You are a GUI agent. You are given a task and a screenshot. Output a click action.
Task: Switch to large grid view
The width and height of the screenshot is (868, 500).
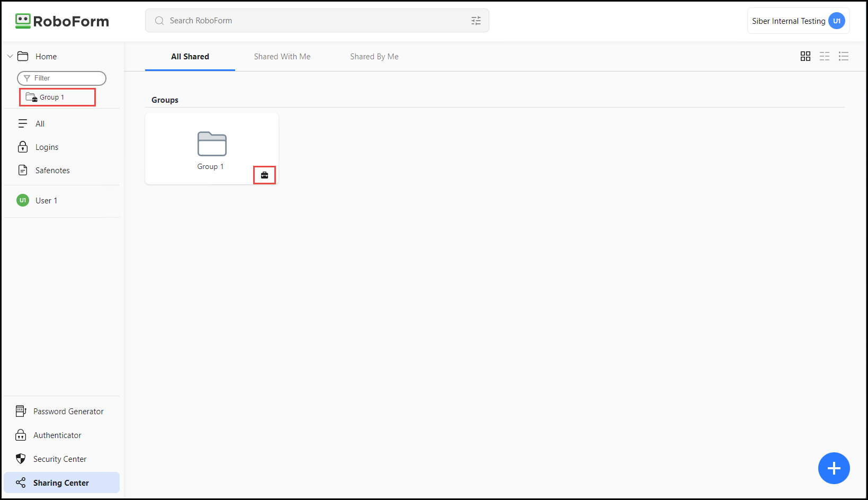[805, 56]
